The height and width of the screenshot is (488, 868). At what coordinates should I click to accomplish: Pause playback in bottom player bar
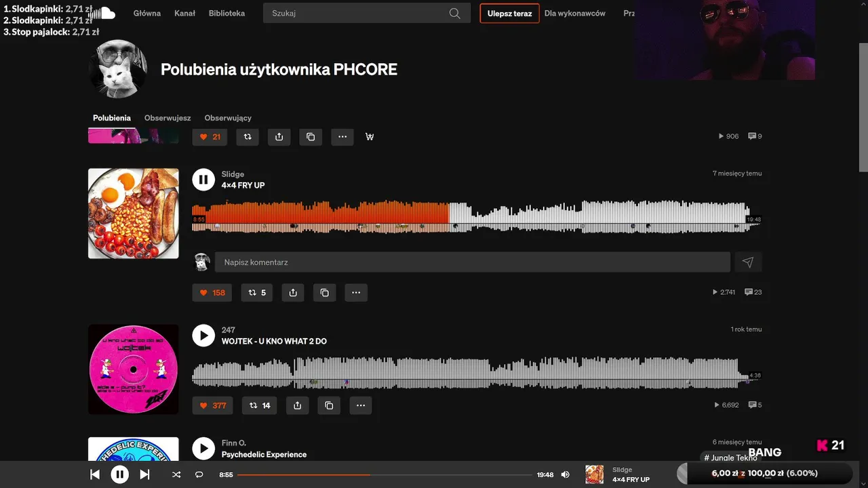coord(119,474)
